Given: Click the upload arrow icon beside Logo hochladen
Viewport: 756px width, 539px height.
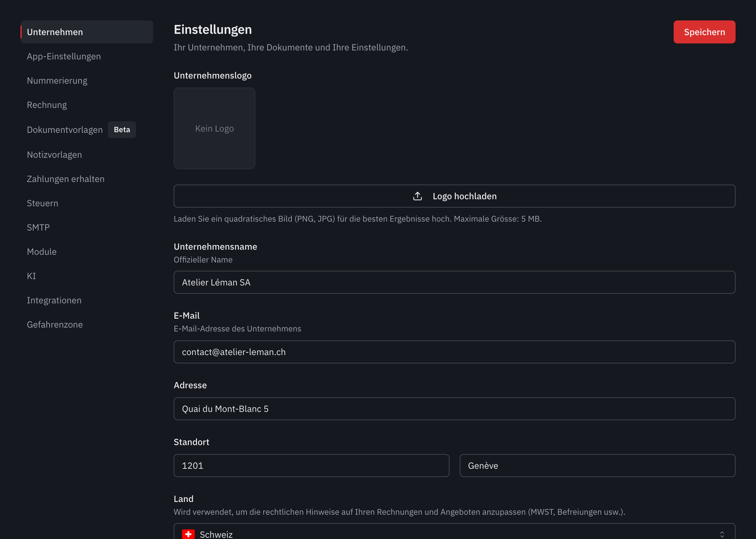Looking at the screenshot, I should point(418,196).
